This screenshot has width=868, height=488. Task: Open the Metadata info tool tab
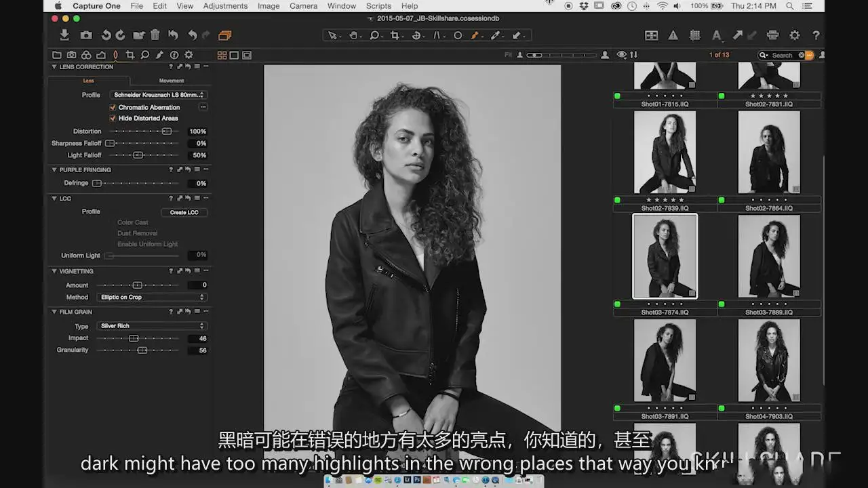click(174, 55)
